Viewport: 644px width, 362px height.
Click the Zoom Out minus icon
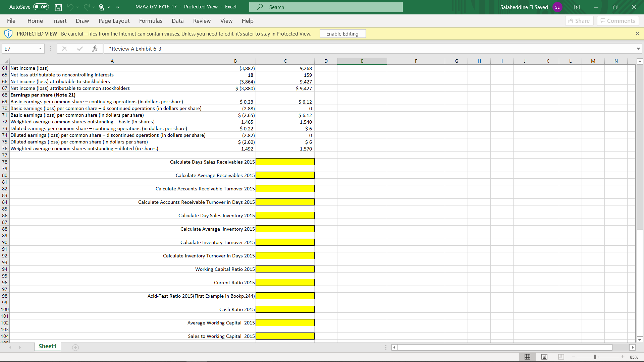574,357
